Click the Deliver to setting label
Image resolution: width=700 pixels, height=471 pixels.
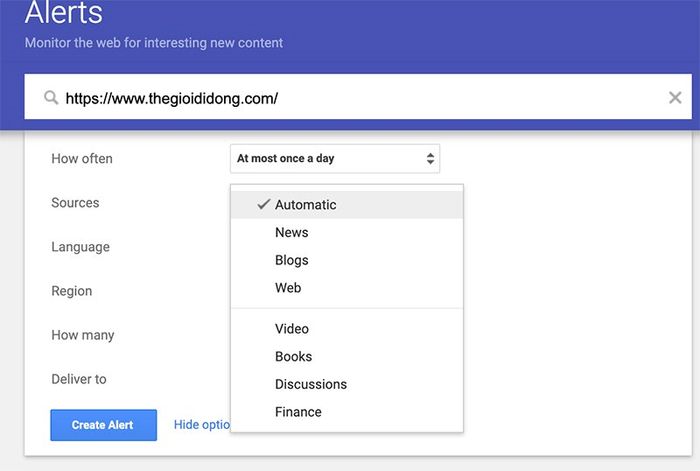pyautogui.click(x=79, y=379)
